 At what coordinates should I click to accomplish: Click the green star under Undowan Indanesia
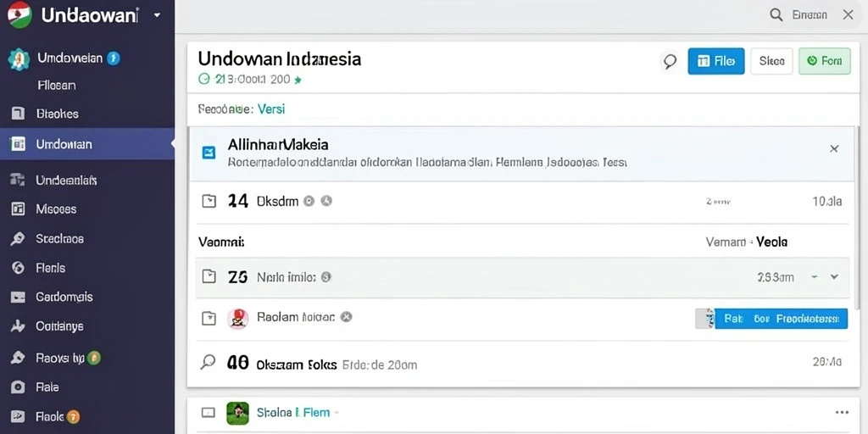[x=298, y=80]
